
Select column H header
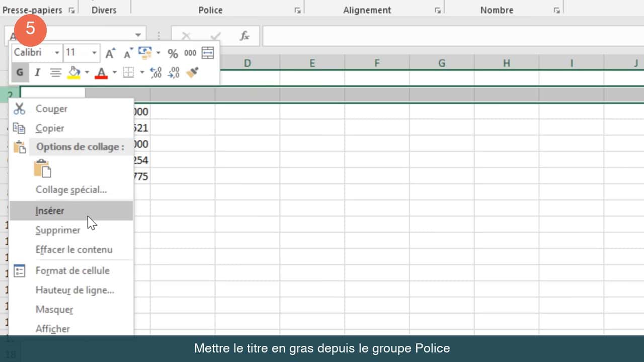tap(507, 63)
